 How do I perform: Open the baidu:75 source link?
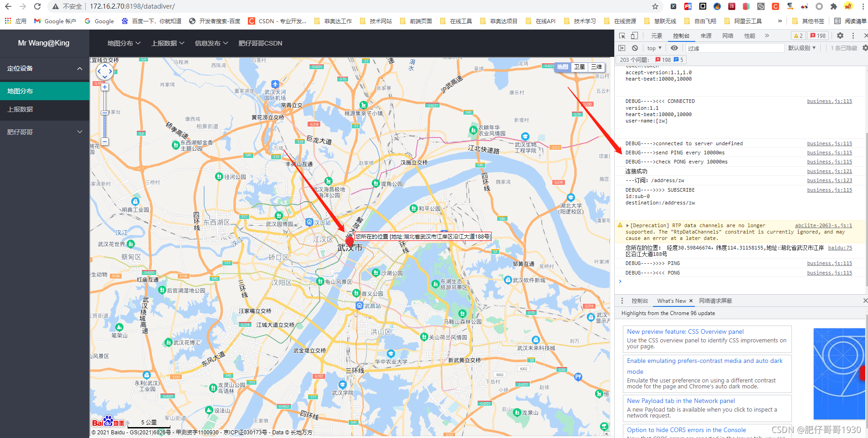840,248
